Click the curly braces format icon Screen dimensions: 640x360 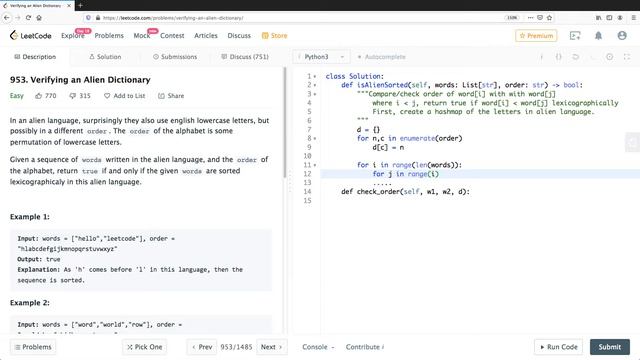558,57
